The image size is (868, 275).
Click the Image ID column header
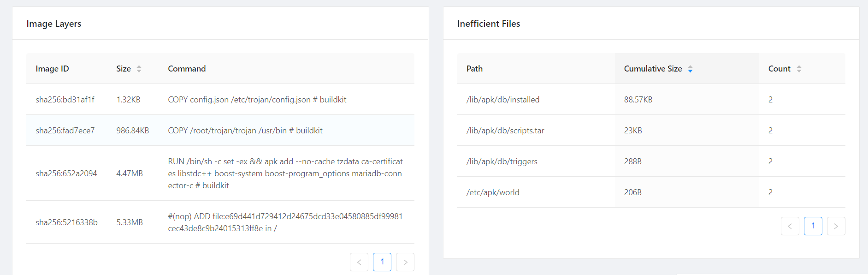click(x=52, y=69)
